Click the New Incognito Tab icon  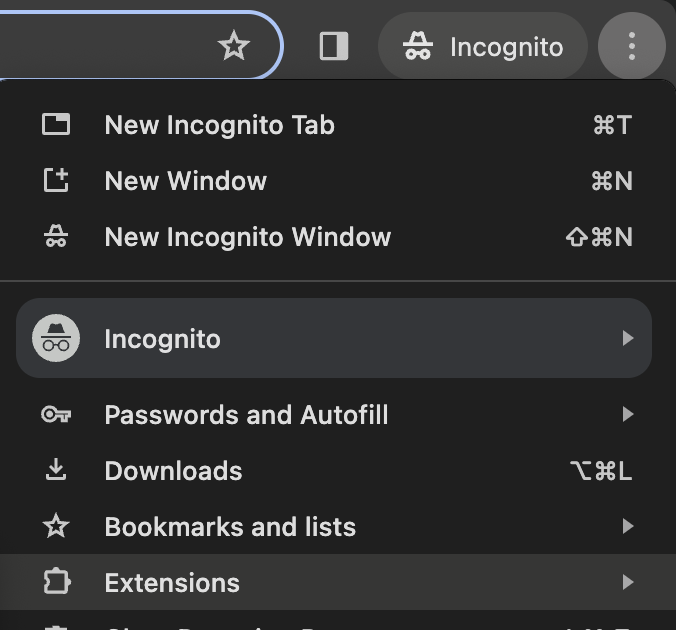56,125
